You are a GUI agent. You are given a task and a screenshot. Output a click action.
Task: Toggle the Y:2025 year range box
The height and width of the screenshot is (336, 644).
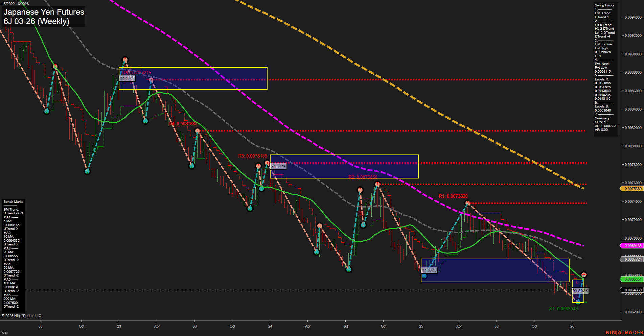click(x=429, y=270)
